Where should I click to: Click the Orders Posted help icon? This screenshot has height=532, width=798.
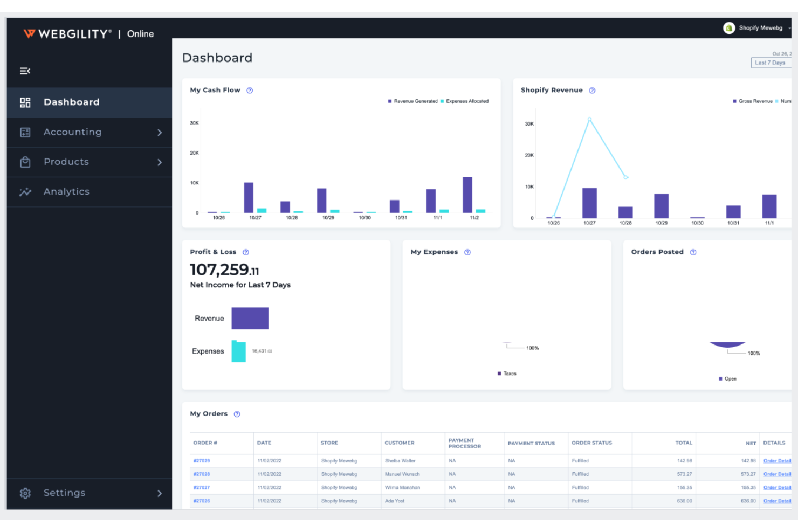[x=693, y=252]
